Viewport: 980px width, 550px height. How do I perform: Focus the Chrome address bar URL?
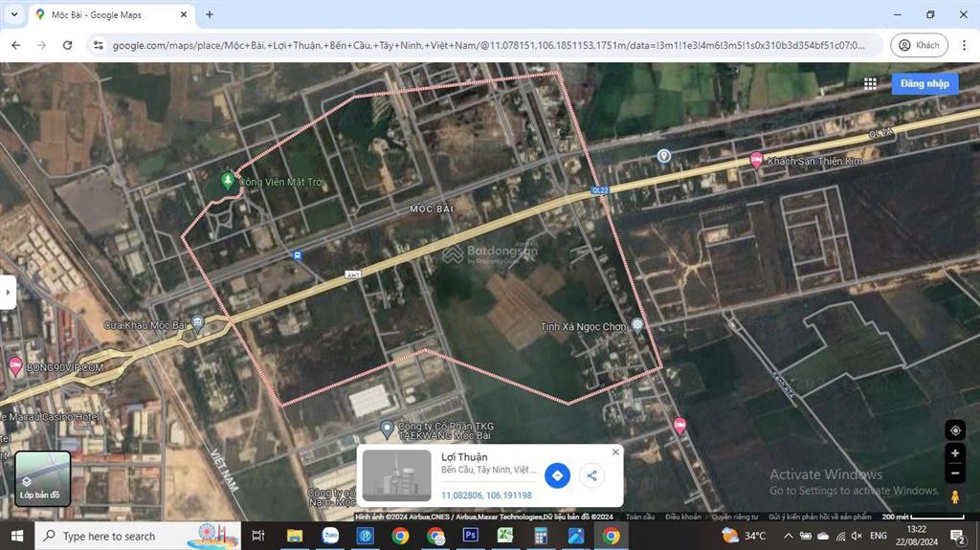click(487, 45)
